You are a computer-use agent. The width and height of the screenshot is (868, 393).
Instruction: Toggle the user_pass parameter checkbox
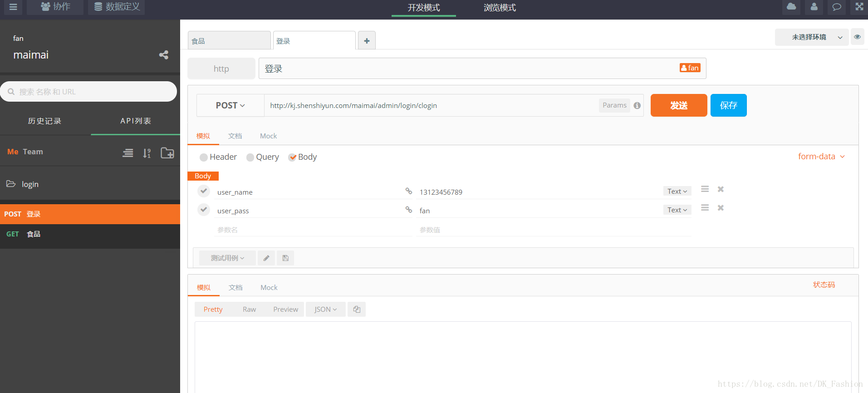pyautogui.click(x=204, y=210)
